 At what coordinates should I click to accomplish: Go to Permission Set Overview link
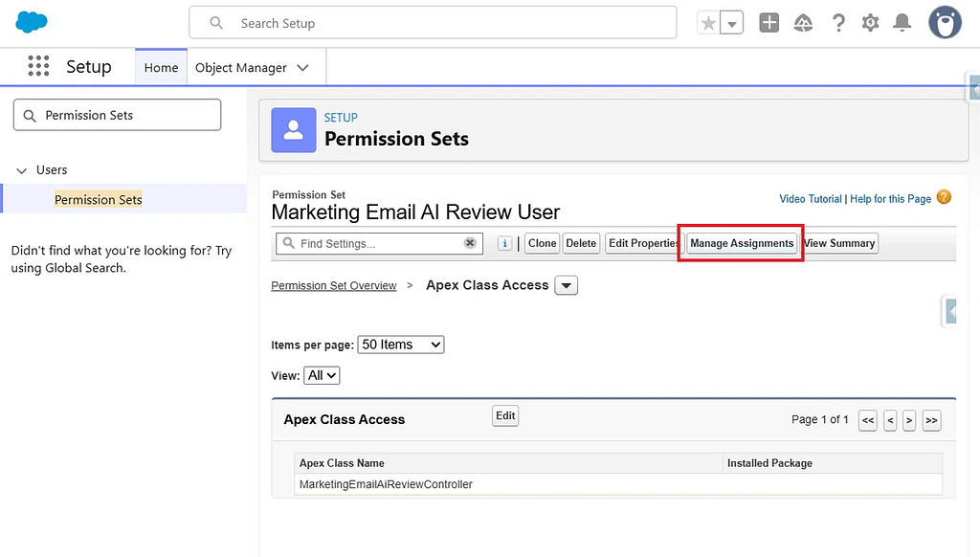(x=334, y=286)
